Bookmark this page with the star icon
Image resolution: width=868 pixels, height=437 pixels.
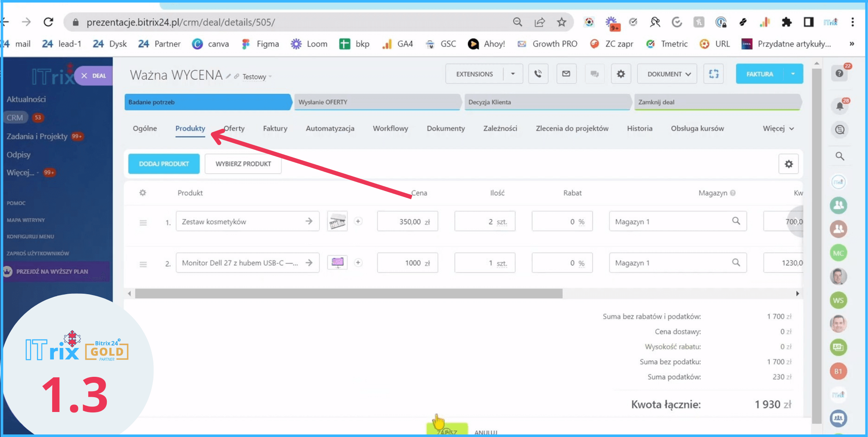(x=561, y=22)
